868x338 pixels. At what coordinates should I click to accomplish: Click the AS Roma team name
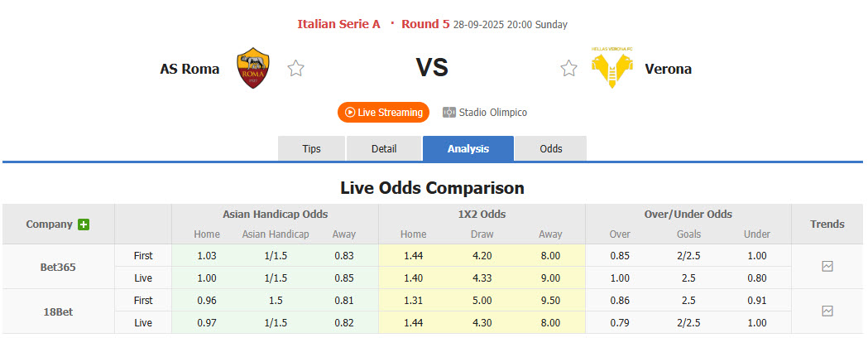[189, 69]
